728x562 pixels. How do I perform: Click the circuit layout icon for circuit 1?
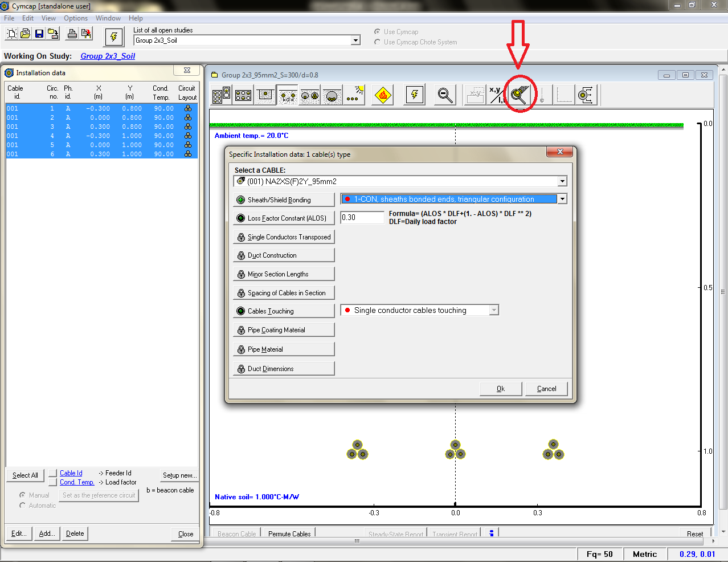coord(188,108)
